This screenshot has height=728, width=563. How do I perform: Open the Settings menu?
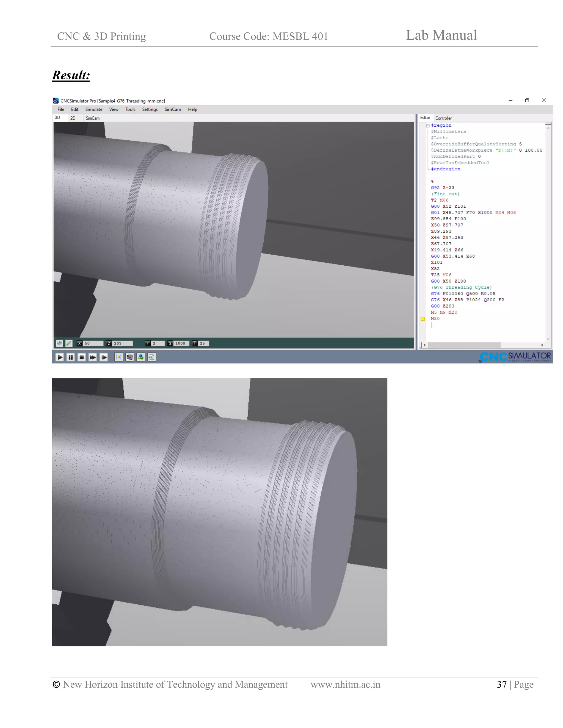point(150,109)
